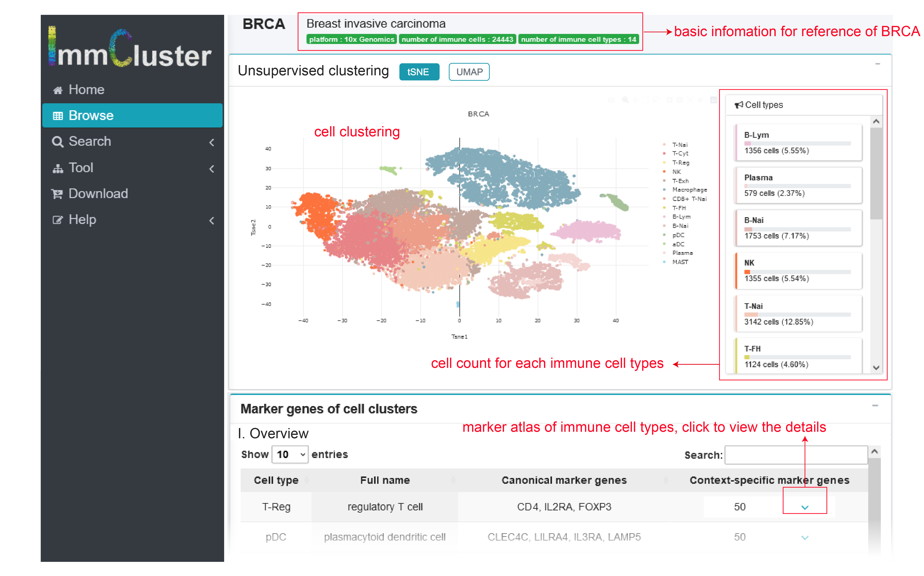Select the zoom magnifier in plot modebar

(625, 100)
